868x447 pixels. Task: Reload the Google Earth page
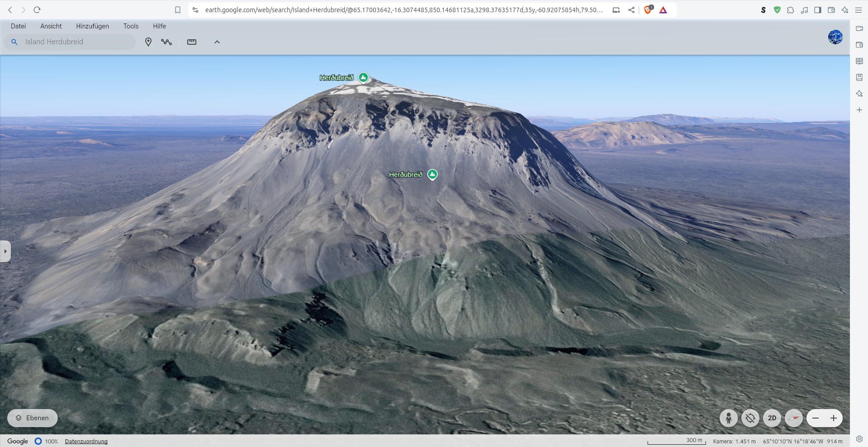point(37,10)
